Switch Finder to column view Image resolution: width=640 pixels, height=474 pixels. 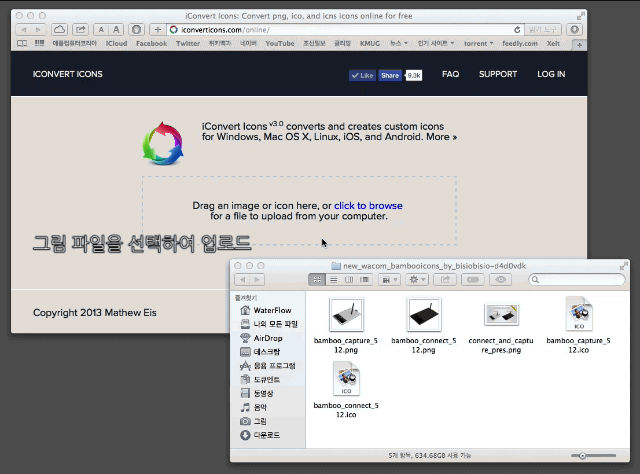coord(349,280)
